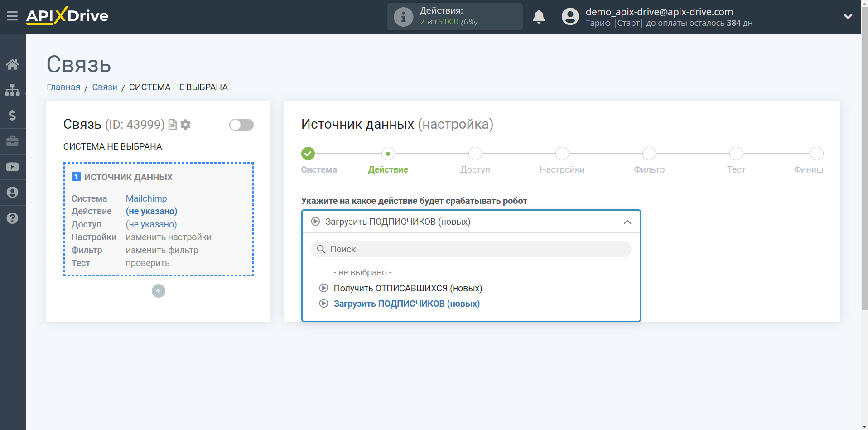Select the Доступ step

(475, 154)
